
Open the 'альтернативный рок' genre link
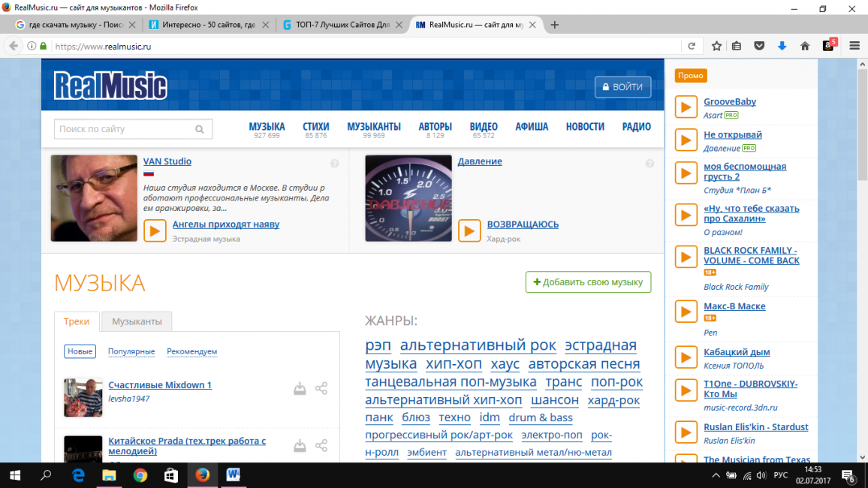point(478,345)
